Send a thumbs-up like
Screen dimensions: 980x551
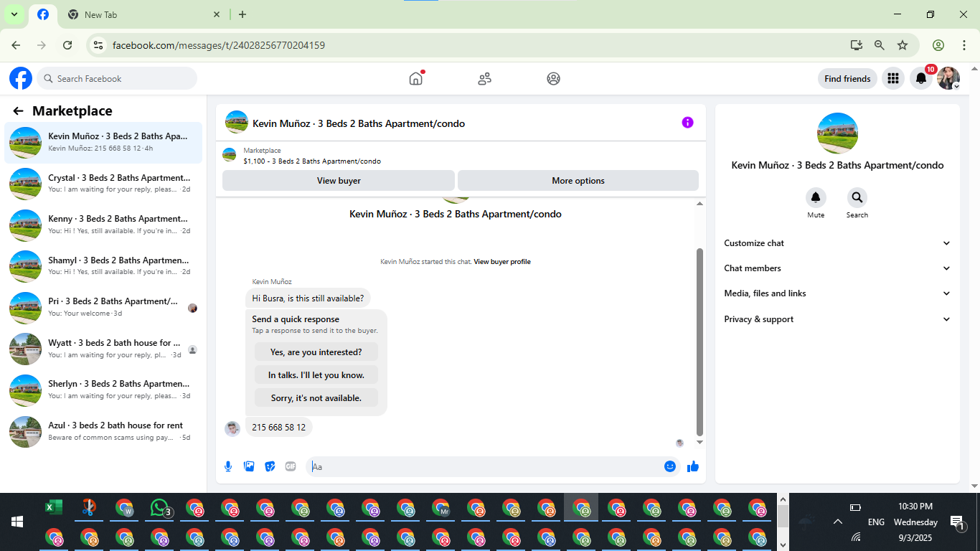pos(692,466)
